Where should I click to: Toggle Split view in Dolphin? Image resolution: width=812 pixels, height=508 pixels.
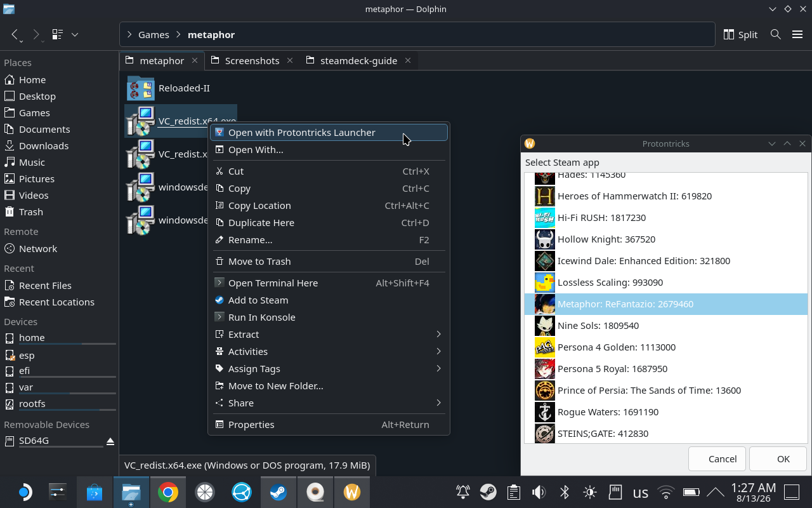click(x=740, y=34)
